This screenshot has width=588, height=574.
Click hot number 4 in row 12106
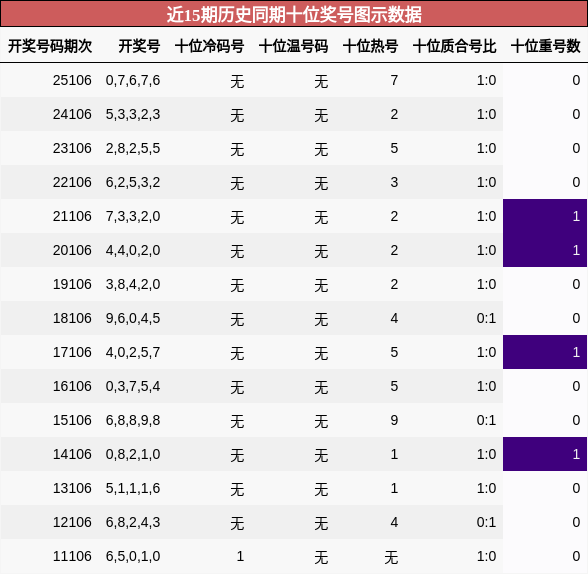394,522
